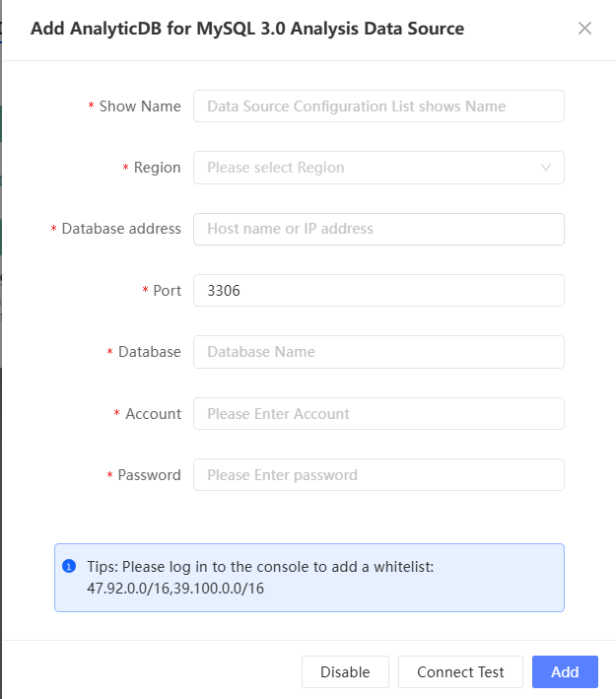Run Connect Test for the data source
The height and width of the screenshot is (699, 616).
pyautogui.click(x=460, y=672)
